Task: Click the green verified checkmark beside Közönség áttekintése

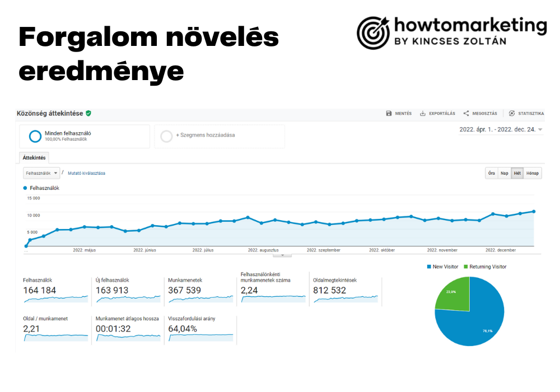Action: pos(88,113)
